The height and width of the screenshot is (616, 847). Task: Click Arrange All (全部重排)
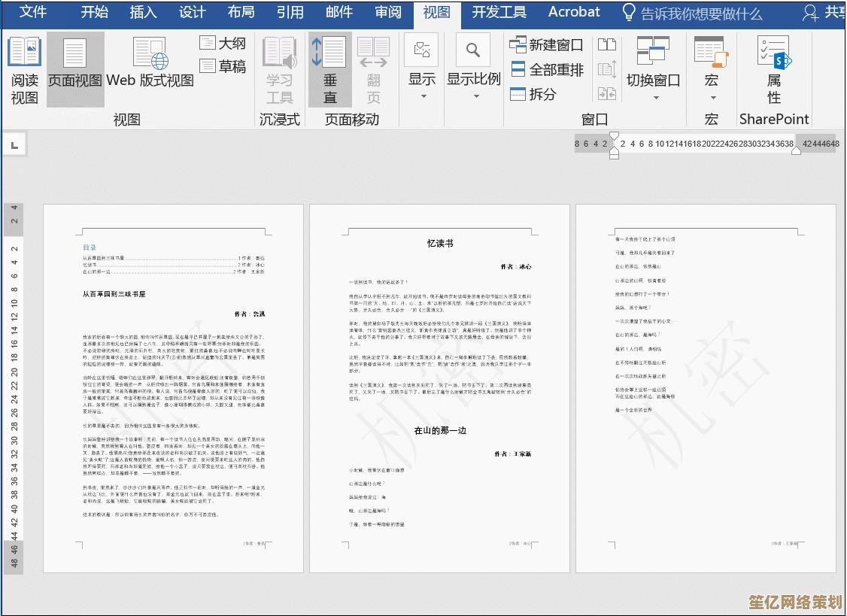546,70
